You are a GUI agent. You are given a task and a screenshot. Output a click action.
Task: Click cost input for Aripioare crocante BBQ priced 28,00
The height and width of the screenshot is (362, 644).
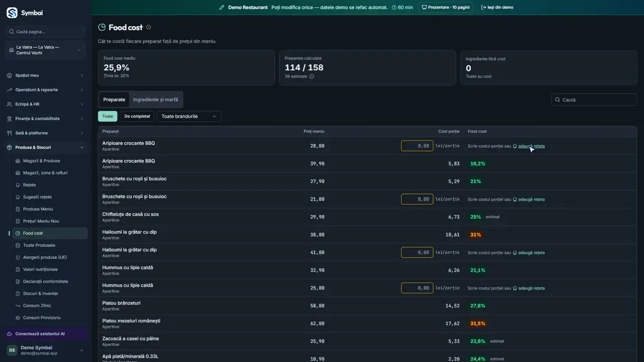click(x=417, y=146)
